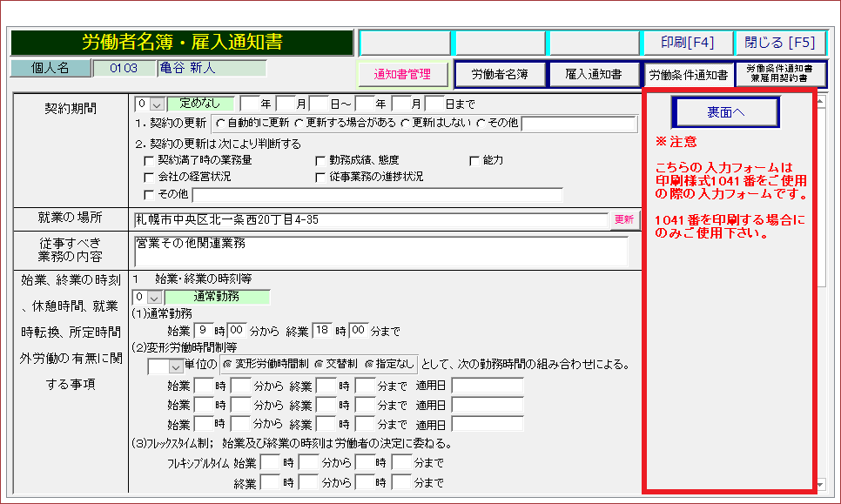Expand the 定めなし contract period dropdown
Viewport: 841px width, 504px height.
click(156, 104)
